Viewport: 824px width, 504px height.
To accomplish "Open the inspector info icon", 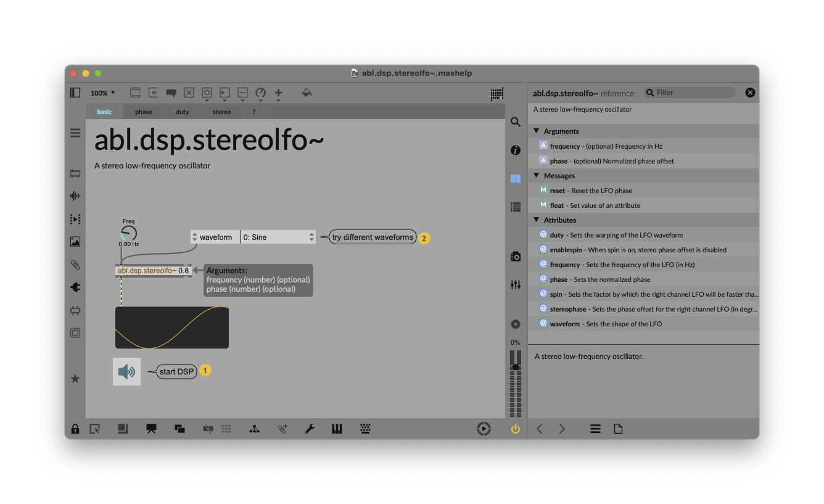I will pyautogui.click(x=516, y=150).
